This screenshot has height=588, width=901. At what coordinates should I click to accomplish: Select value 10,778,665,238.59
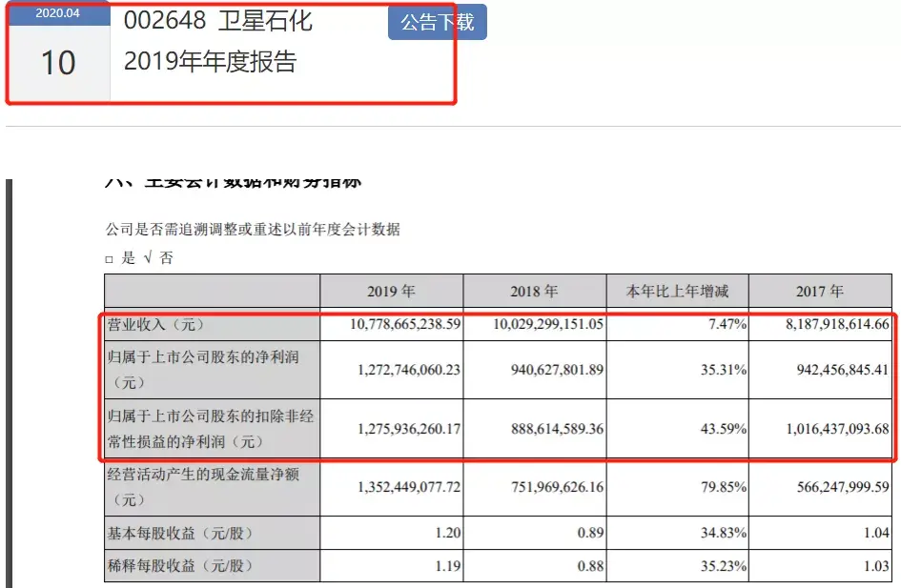coord(405,324)
